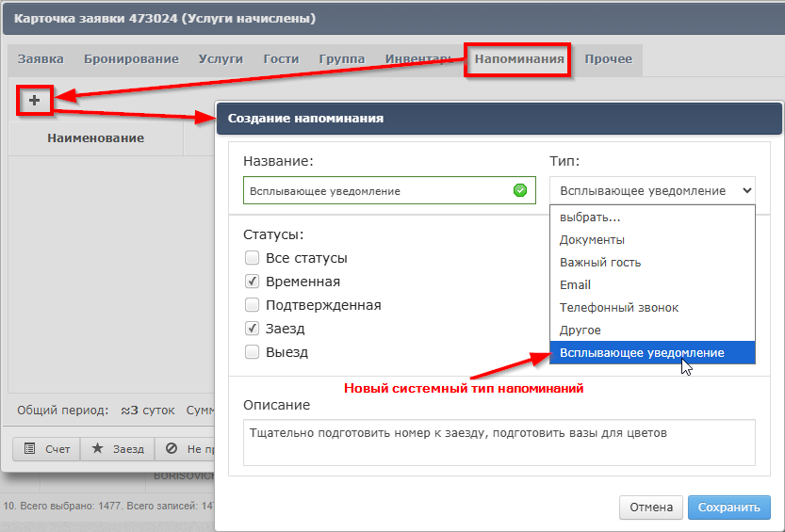Switch to the Напоминания tab

[x=519, y=59]
